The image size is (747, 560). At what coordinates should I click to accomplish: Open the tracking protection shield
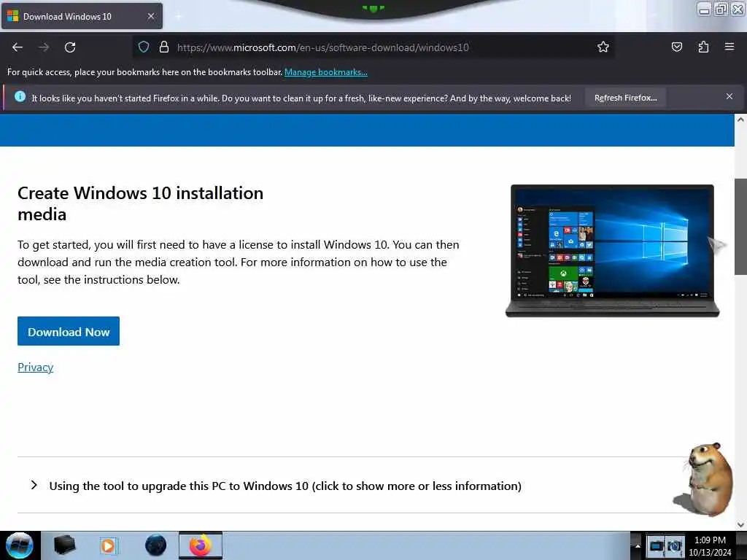point(144,47)
